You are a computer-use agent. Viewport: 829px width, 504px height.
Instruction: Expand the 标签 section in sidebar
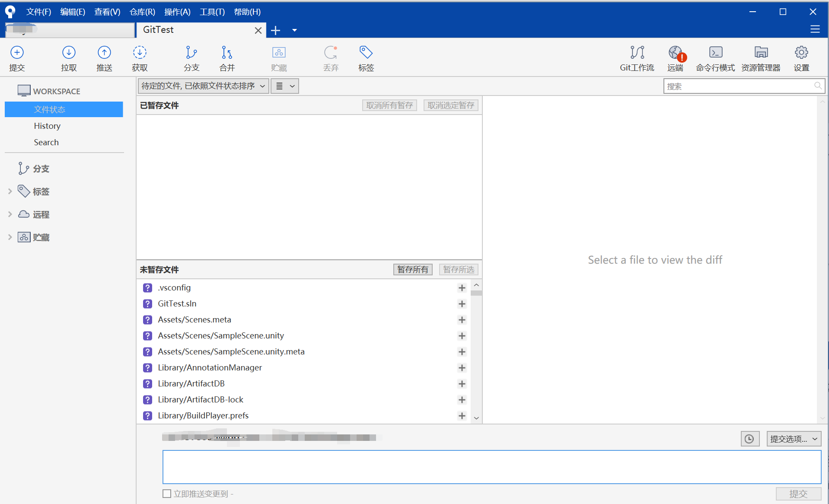10,191
